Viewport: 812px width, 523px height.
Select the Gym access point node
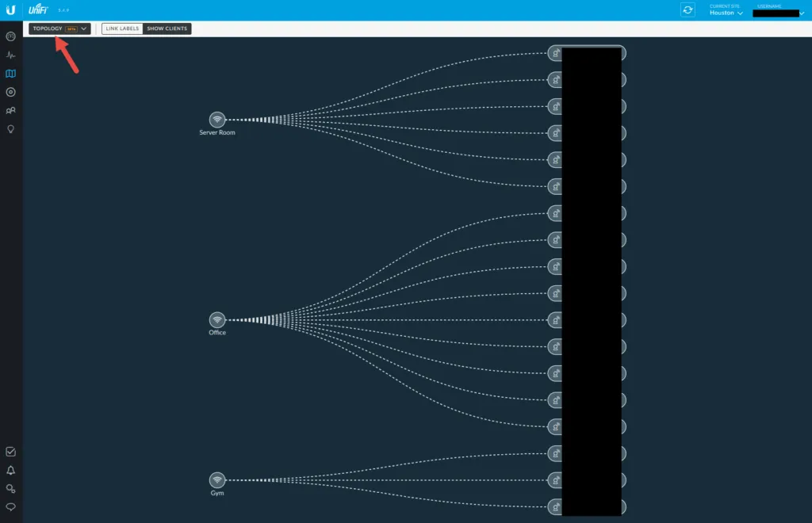216,480
